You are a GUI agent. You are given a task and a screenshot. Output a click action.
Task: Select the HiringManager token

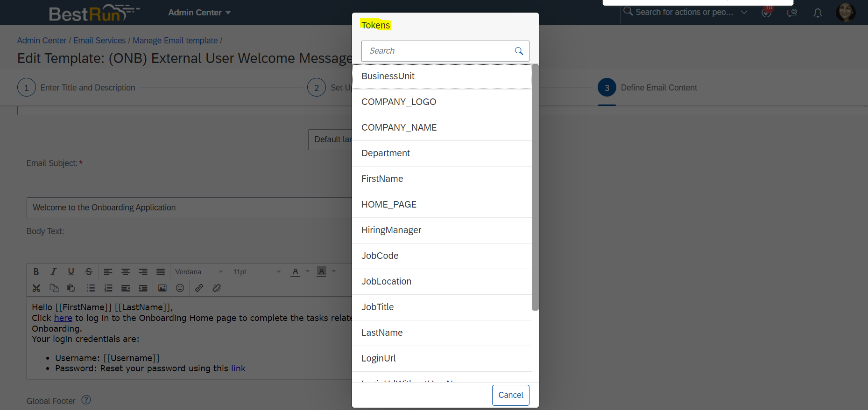click(x=442, y=230)
